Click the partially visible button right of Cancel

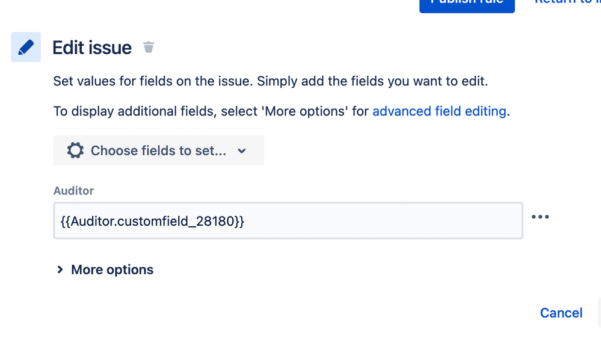point(599,313)
